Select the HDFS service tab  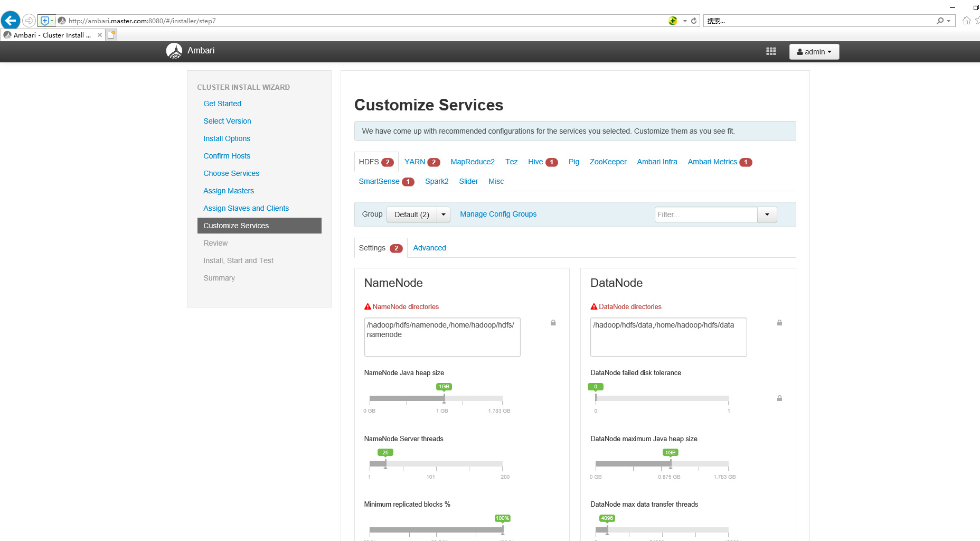[x=376, y=162]
